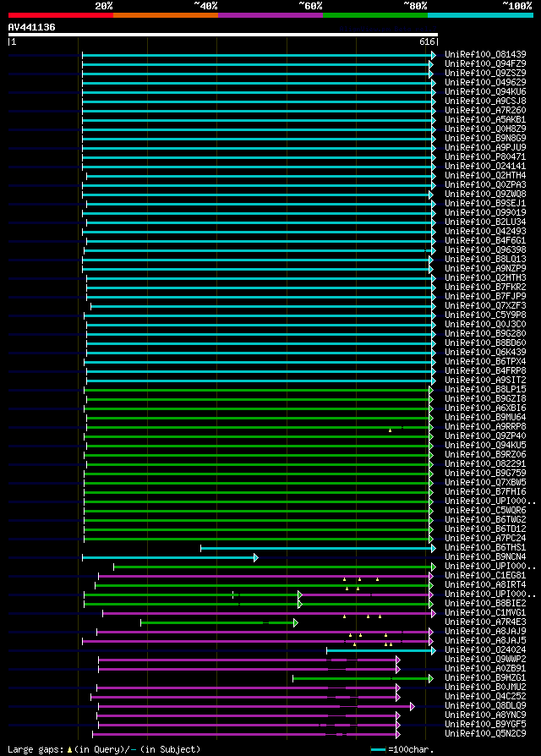Select UniRef100_B9NCN4 entry
541x756 pixels.
click(485, 557)
